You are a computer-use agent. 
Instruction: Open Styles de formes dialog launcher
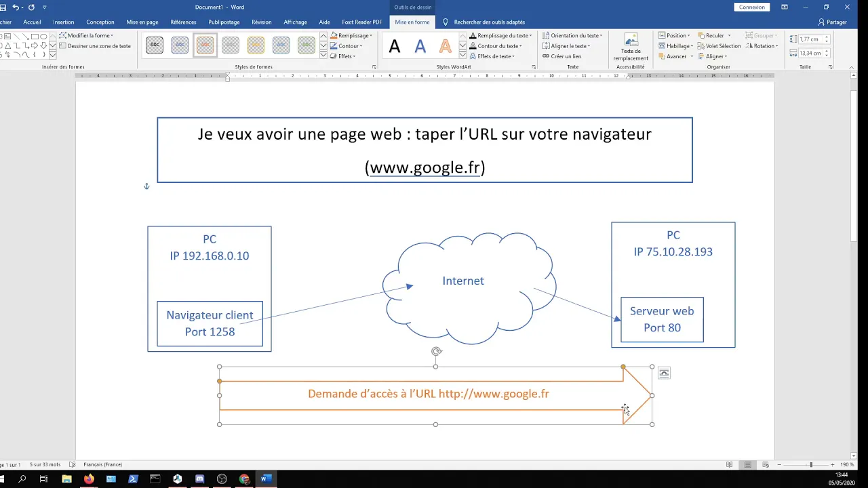click(x=374, y=67)
